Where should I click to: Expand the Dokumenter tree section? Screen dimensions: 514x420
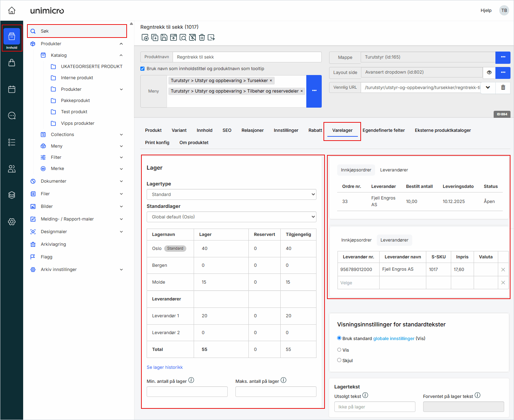(x=121, y=181)
